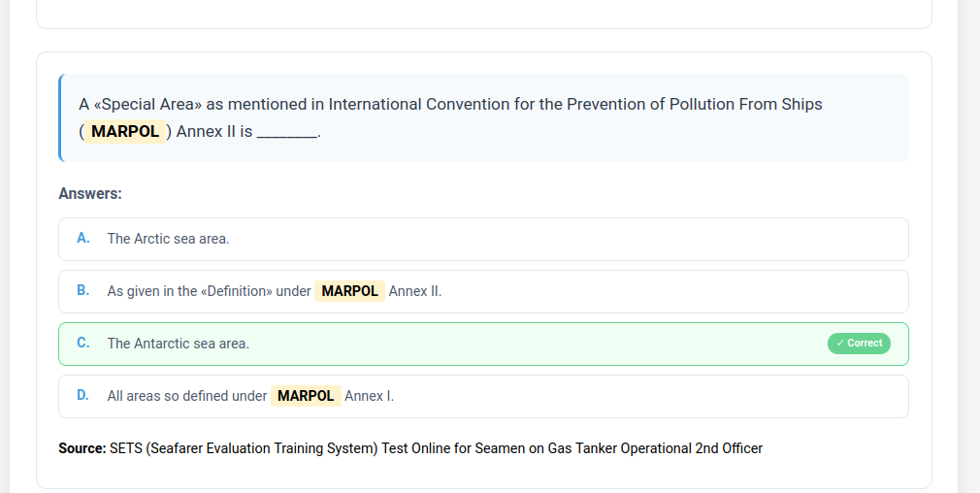Click the blank underline in the question
This screenshot has height=493, width=980.
[287, 132]
